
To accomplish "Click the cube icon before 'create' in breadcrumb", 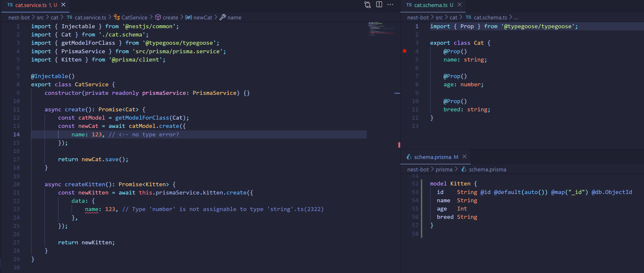I will [158, 17].
